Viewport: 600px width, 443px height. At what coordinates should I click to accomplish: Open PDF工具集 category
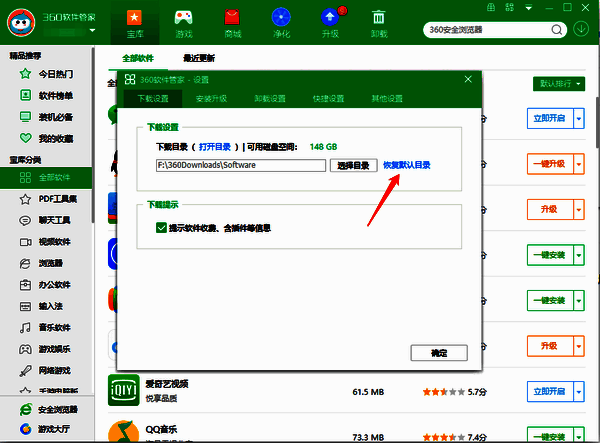(x=48, y=199)
